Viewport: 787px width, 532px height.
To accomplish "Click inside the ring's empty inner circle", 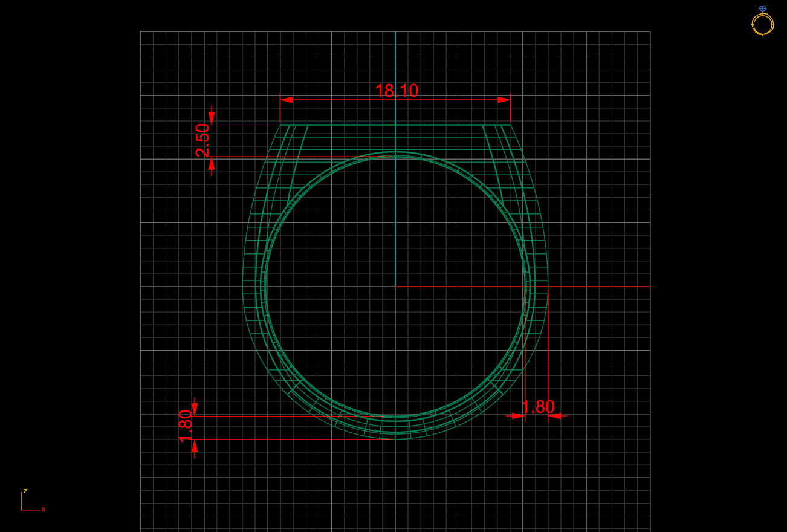I will click(363, 314).
